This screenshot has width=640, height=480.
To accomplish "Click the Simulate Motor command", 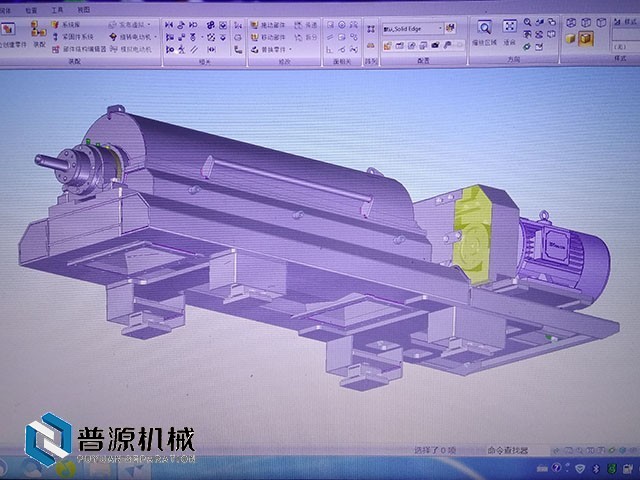I will [142, 48].
